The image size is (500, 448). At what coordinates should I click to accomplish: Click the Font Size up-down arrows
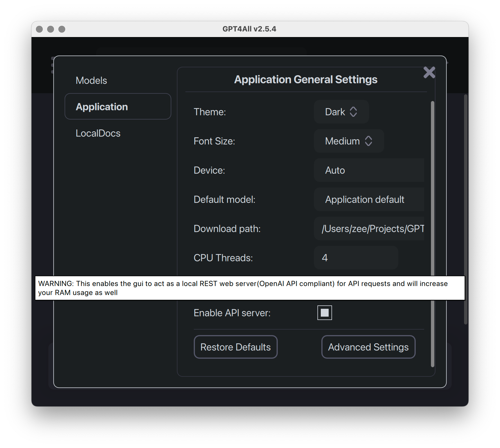pos(369,141)
